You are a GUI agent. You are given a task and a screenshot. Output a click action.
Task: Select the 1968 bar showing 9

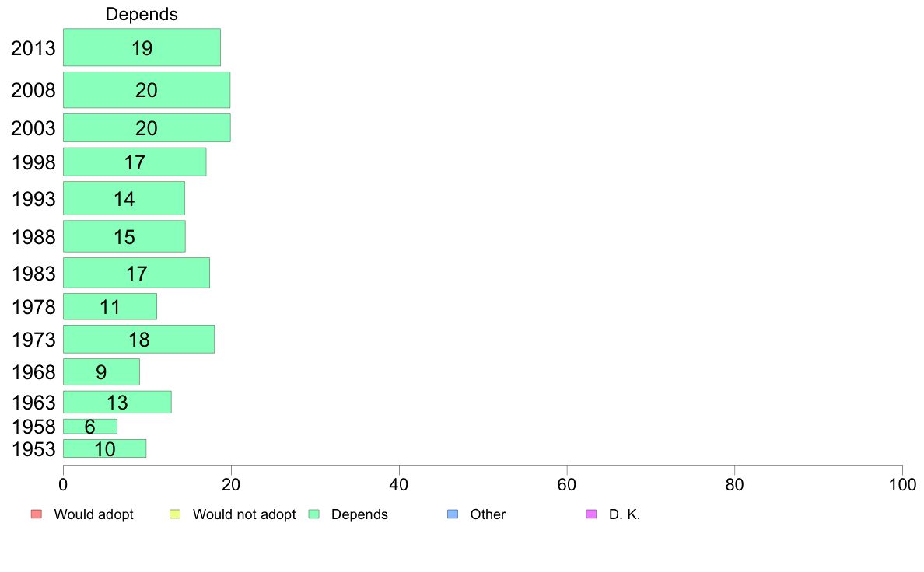click(x=101, y=371)
